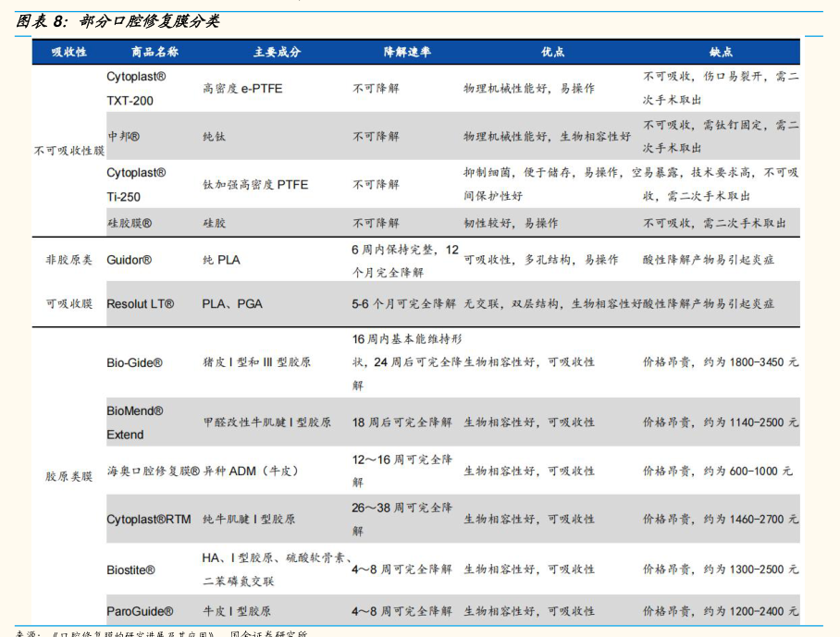This screenshot has width=840, height=637.
Task: Click the 硅胶膜® product name
Action: coord(130,223)
